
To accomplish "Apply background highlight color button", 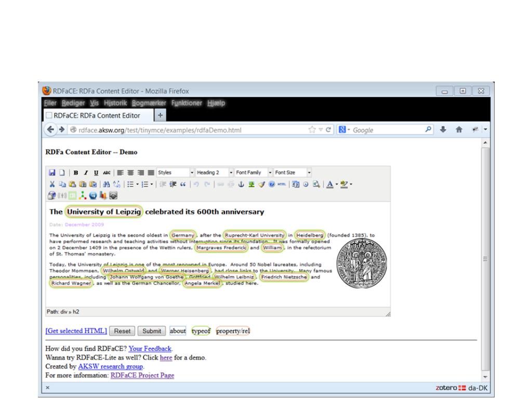I will pos(344,184).
